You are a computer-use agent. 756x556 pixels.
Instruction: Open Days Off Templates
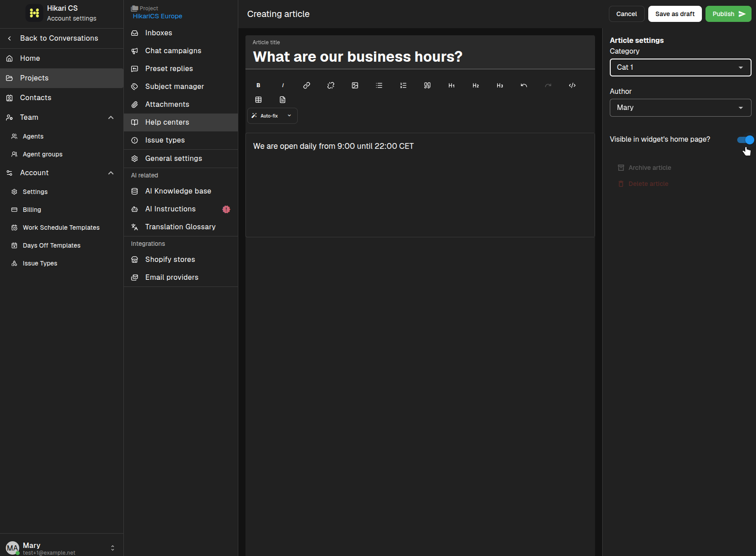coord(62,245)
